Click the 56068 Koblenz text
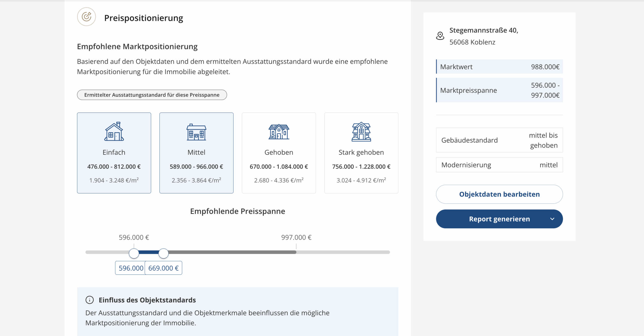 click(472, 42)
